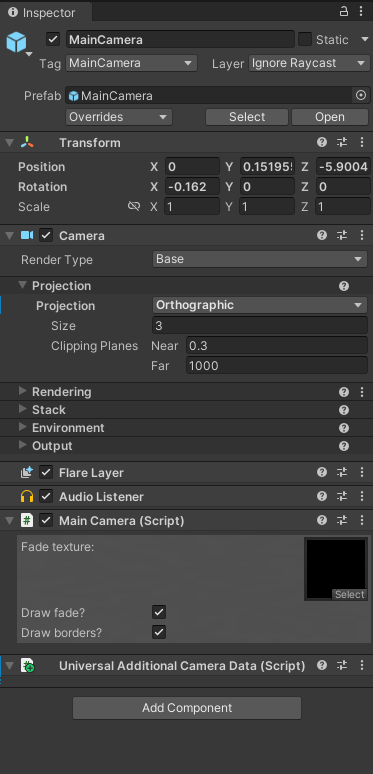Click the Near clipping plane field

(x=277, y=346)
